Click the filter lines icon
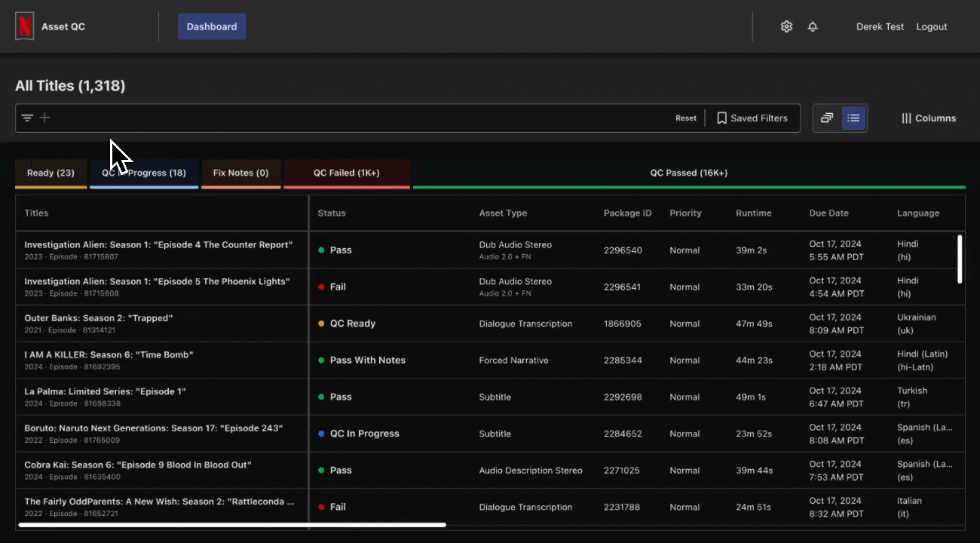This screenshot has height=543, width=980. point(27,118)
